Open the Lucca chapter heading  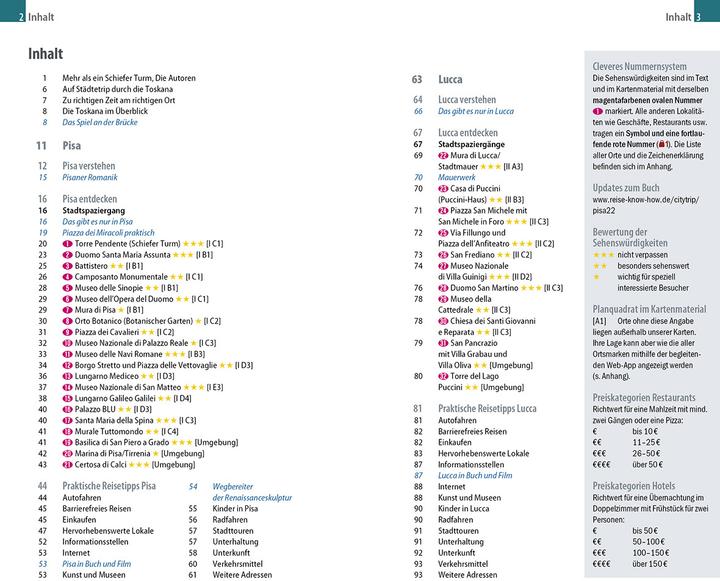click(450, 79)
